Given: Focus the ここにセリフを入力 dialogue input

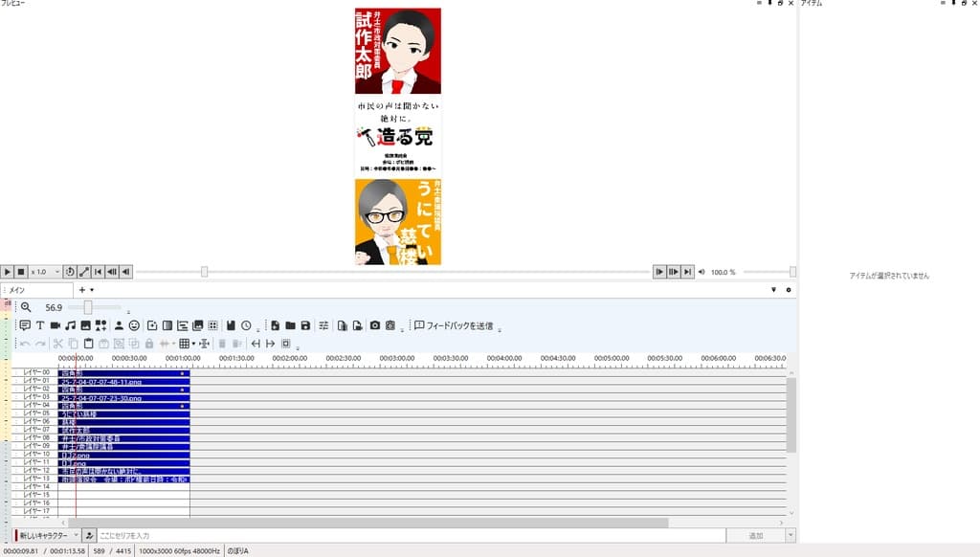Looking at the screenshot, I should [x=412, y=536].
